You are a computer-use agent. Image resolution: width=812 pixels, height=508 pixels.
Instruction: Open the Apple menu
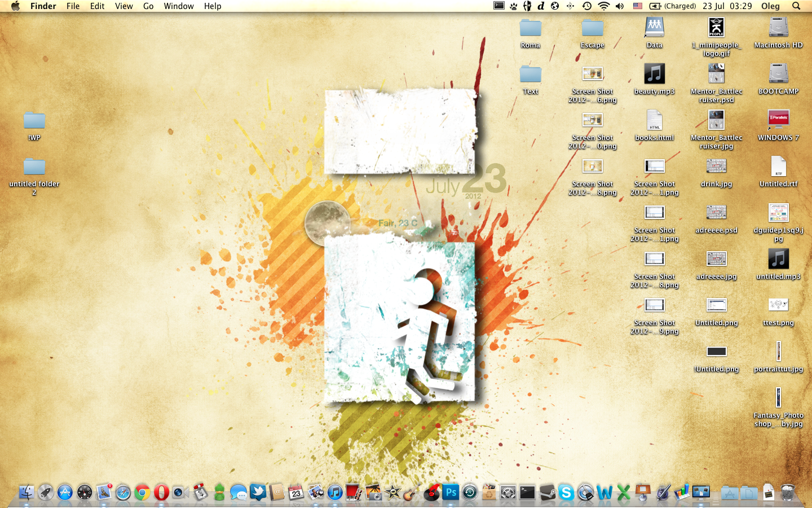[15, 6]
